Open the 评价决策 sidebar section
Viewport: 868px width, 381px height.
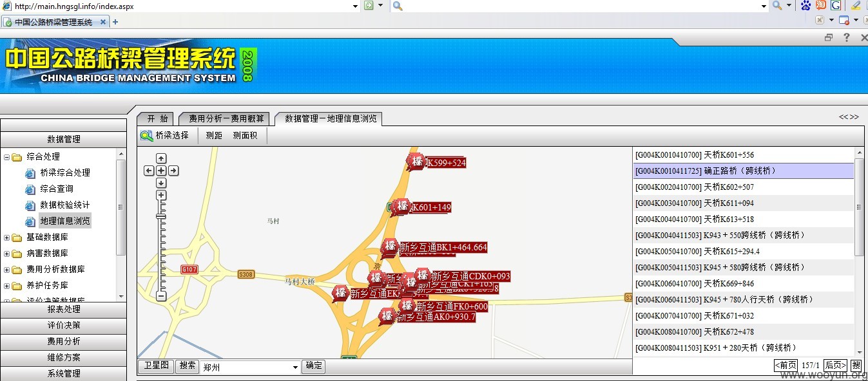(x=64, y=325)
